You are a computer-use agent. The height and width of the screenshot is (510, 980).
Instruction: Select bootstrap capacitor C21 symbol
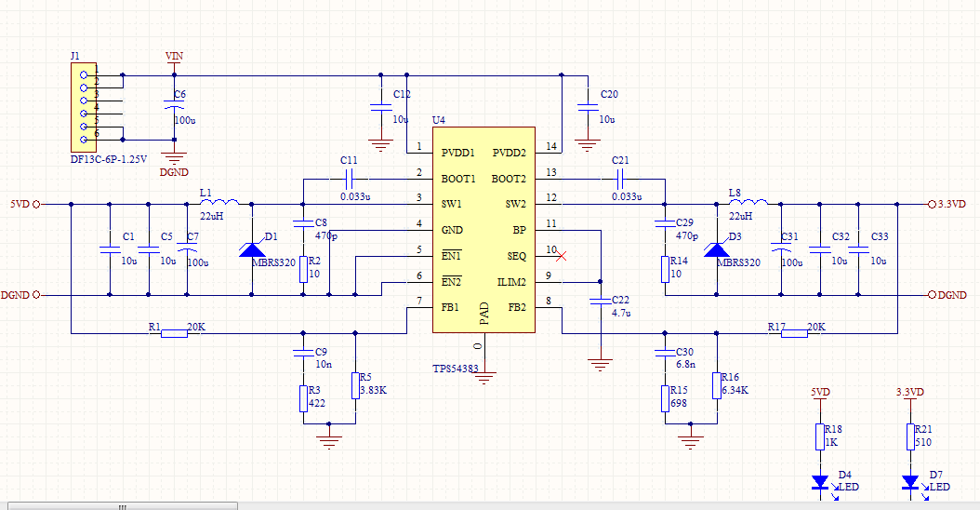pos(620,180)
